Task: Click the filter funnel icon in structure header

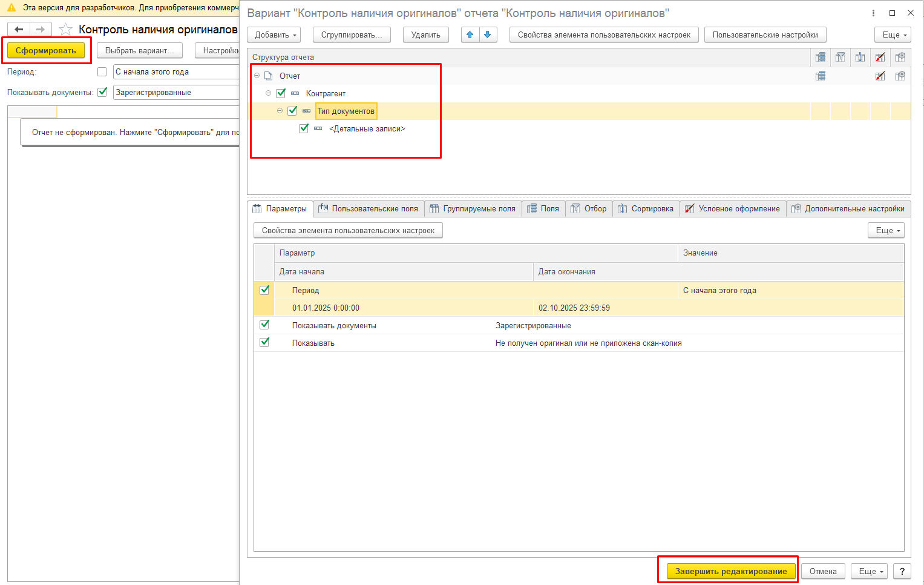Action: pyautogui.click(x=840, y=57)
